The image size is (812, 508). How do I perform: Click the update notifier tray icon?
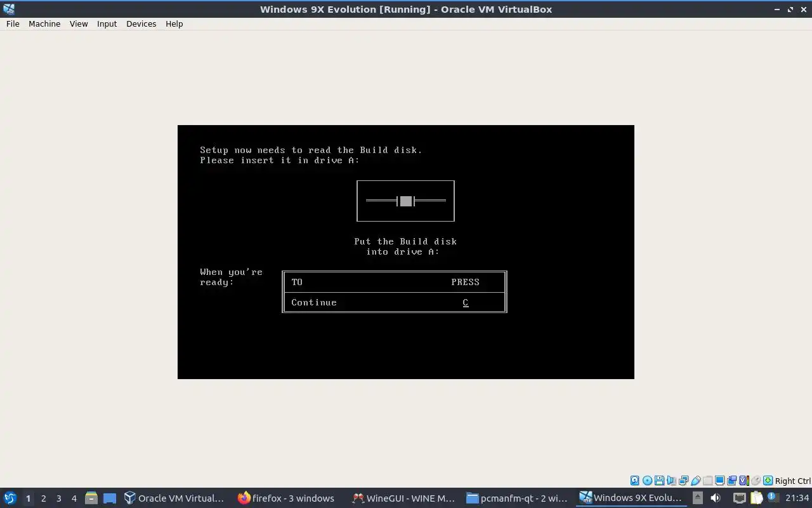(772, 497)
